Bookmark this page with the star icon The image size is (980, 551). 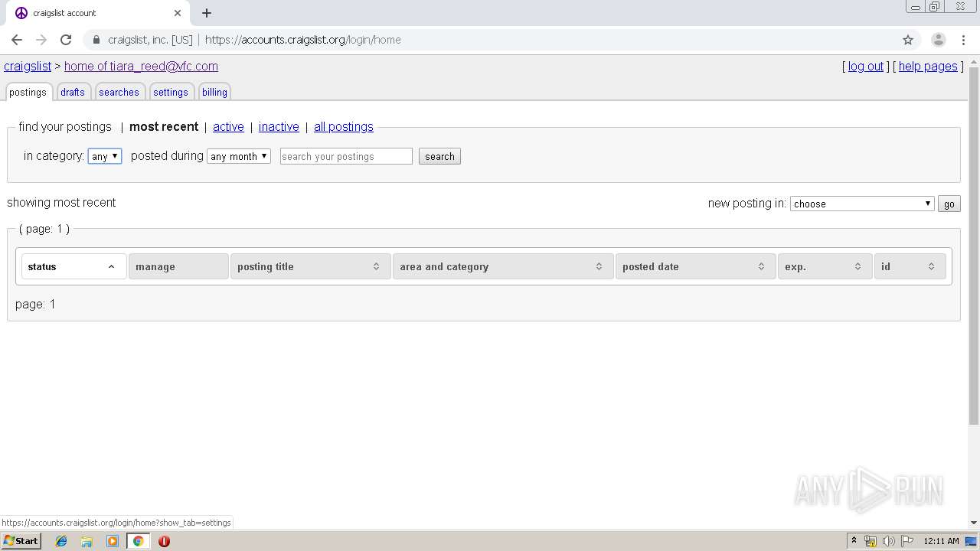pyautogui.click(x=908, y=40)
